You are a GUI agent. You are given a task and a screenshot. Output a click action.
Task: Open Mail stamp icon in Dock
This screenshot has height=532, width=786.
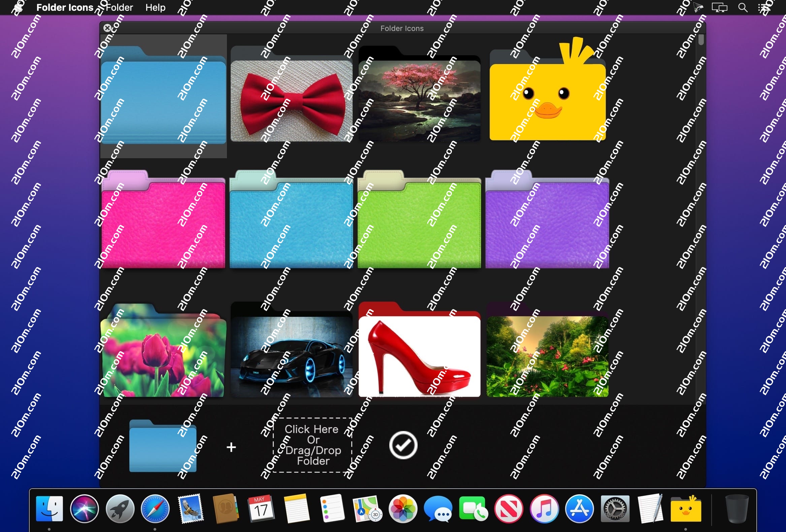coord(190,509)
